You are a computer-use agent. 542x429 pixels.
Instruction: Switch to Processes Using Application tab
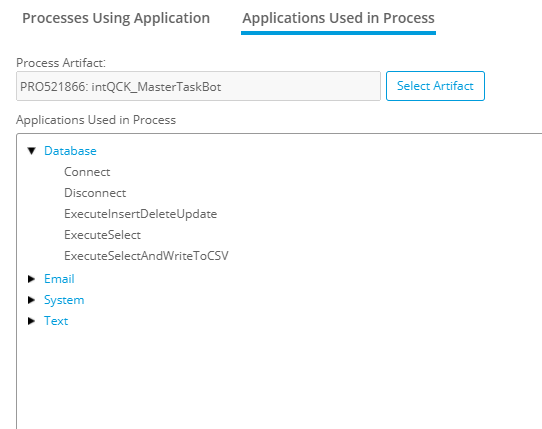click(x=116, y=18)
